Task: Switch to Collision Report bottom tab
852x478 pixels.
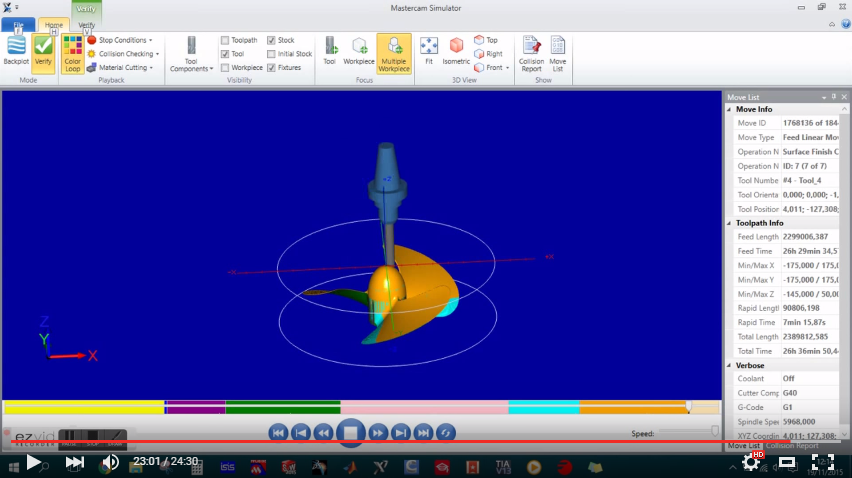Action: [x=792, y=446]
